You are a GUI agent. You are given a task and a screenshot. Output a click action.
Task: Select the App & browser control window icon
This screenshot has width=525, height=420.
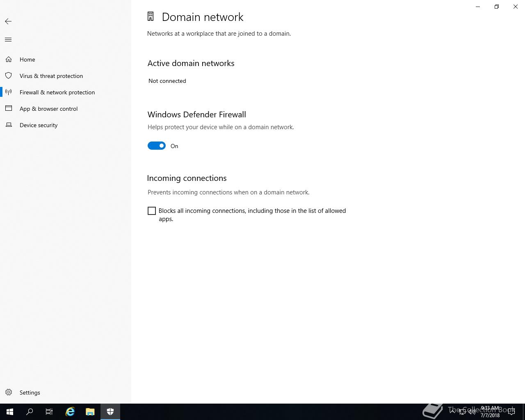[9, 109]
